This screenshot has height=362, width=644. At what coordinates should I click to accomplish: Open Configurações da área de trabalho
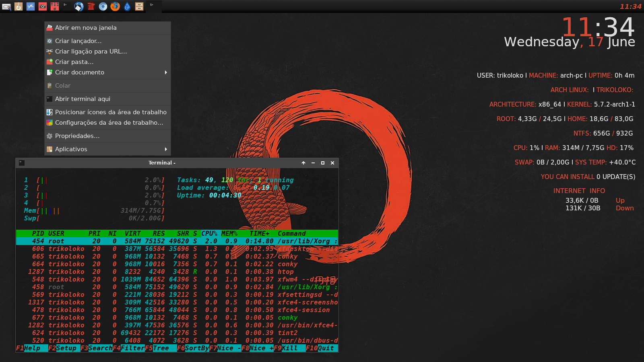109,123
